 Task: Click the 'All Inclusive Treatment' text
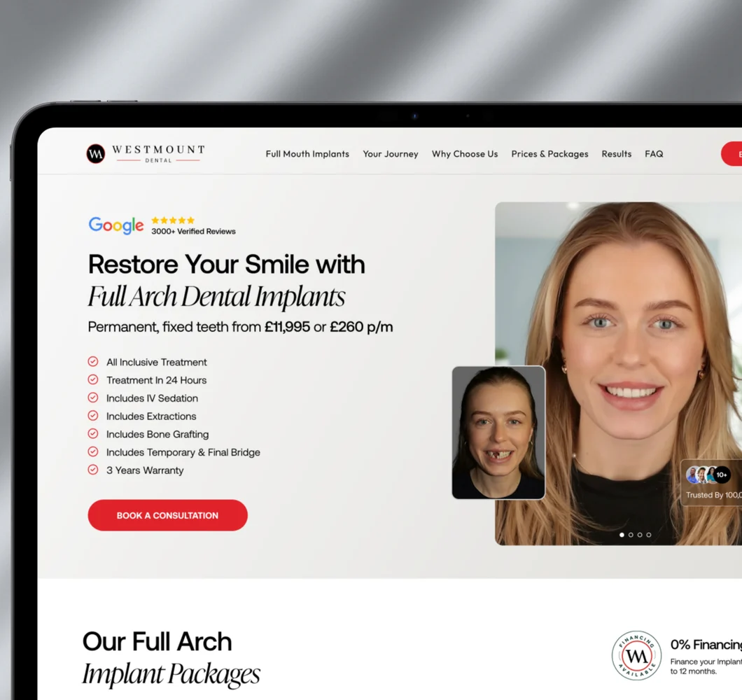[157, 362]
